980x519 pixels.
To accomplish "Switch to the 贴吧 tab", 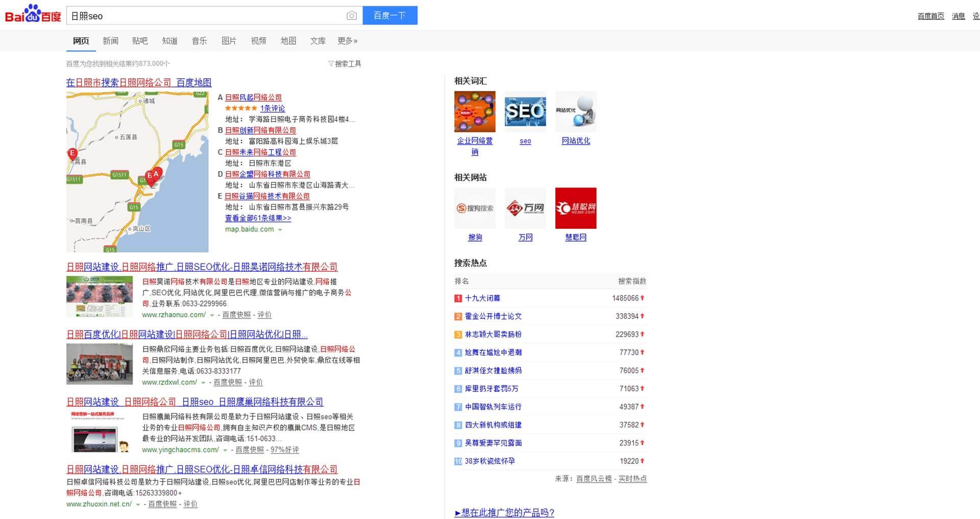I will click(140, 41).
